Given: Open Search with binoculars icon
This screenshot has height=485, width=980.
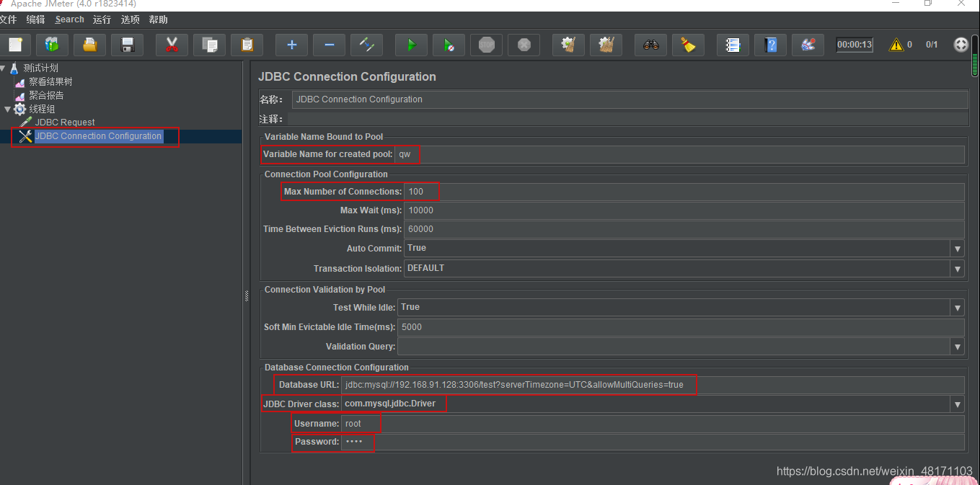Looking at the screenshot, I should pyautogui.click(x=650, y=45).
